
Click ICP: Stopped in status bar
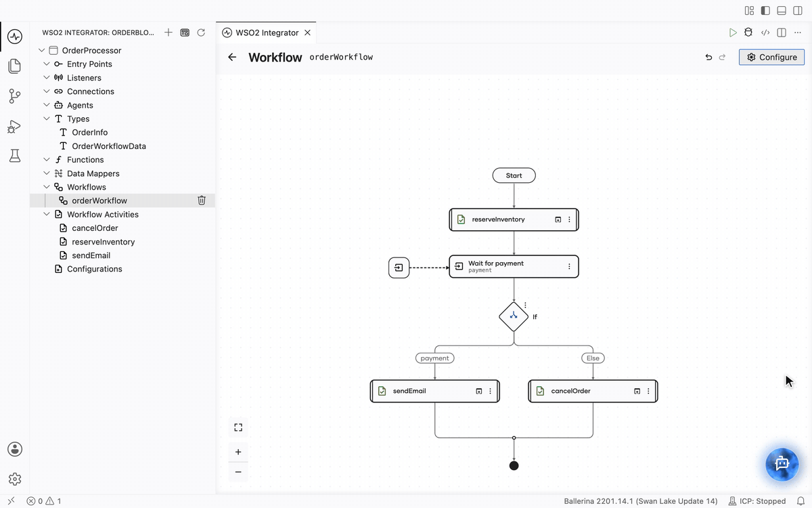(x=757, y=501)
